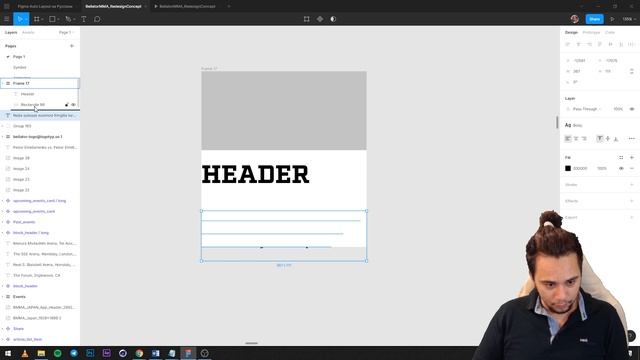Image resolution: width=640 pixels, height=360 pixels.
Task: Select the Comment tool
Action: coord(97,19)
